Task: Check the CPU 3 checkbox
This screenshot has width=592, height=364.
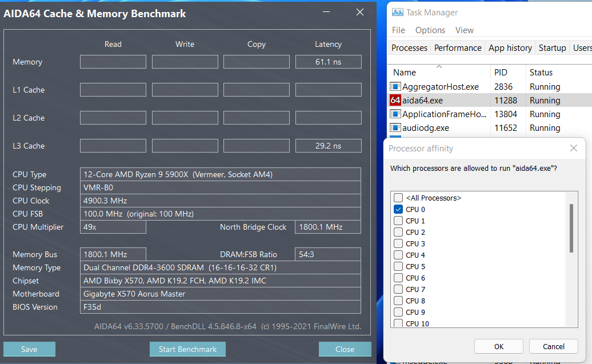Action: tap(398, 243)
